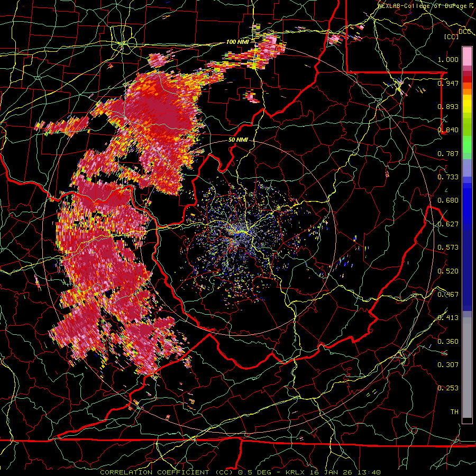The width and height of the screenshot is (476, 476).
Task: Click the 100 NMI range ring label
Action: [x=237, y=42]
